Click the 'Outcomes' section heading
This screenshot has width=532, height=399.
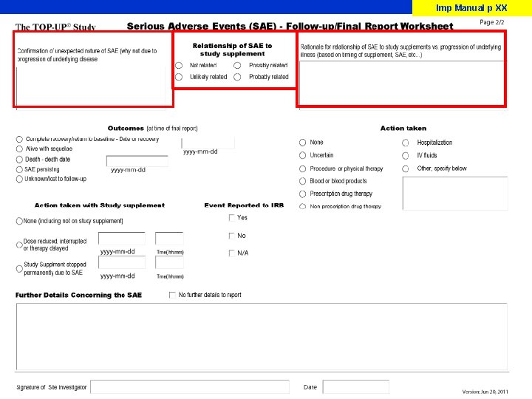pyautogui.click(x=126, y=129)
